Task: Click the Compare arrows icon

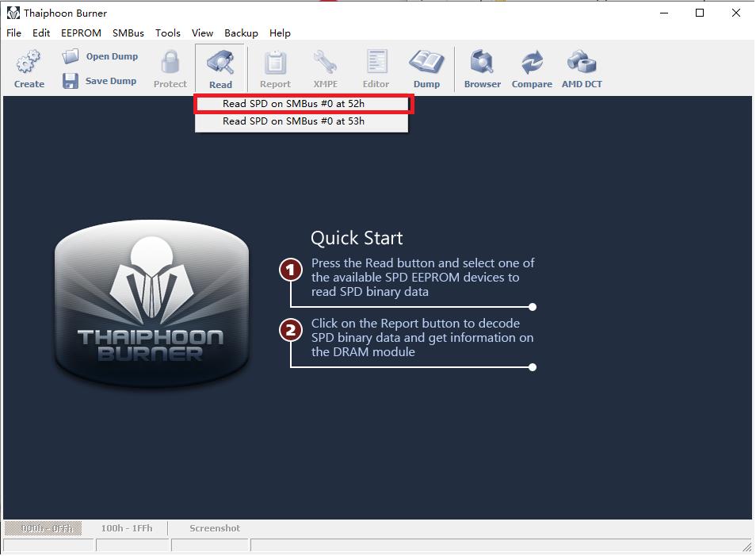Action: pyautogui.click(x=532, y=62)
